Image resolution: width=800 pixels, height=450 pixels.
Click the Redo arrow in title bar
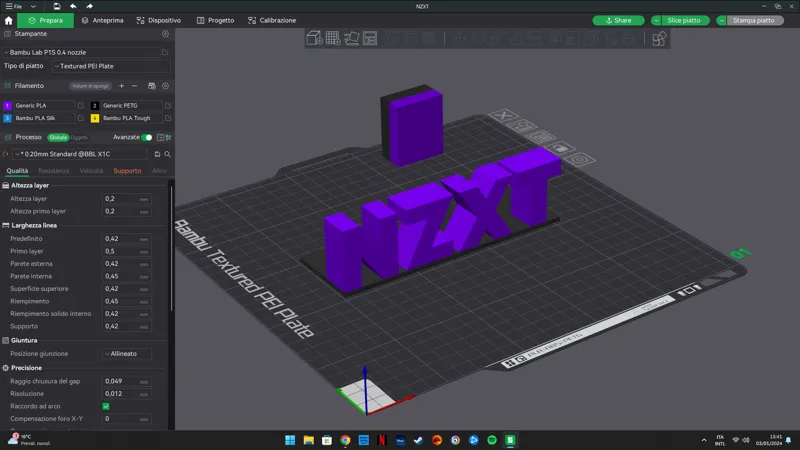(89, 6)
